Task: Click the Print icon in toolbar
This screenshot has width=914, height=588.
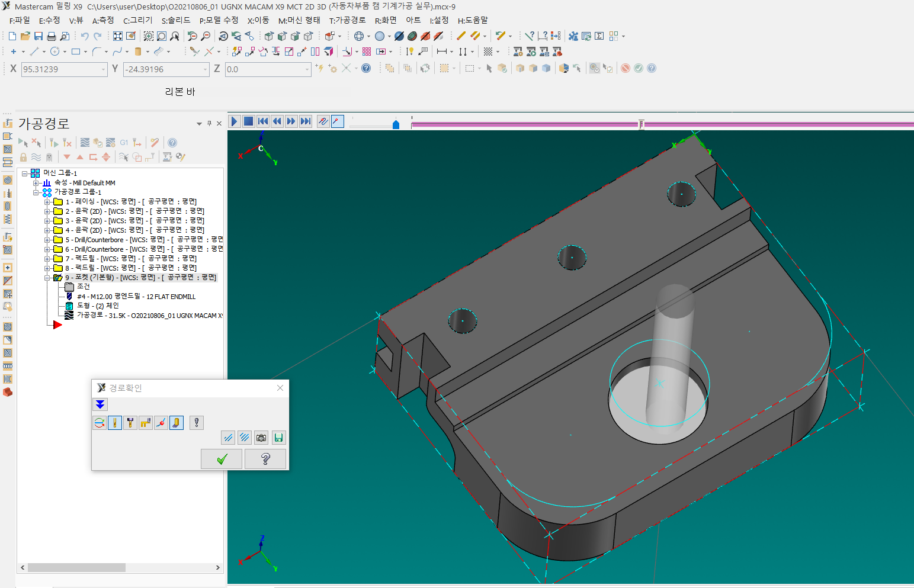Action: pos(52,36)
